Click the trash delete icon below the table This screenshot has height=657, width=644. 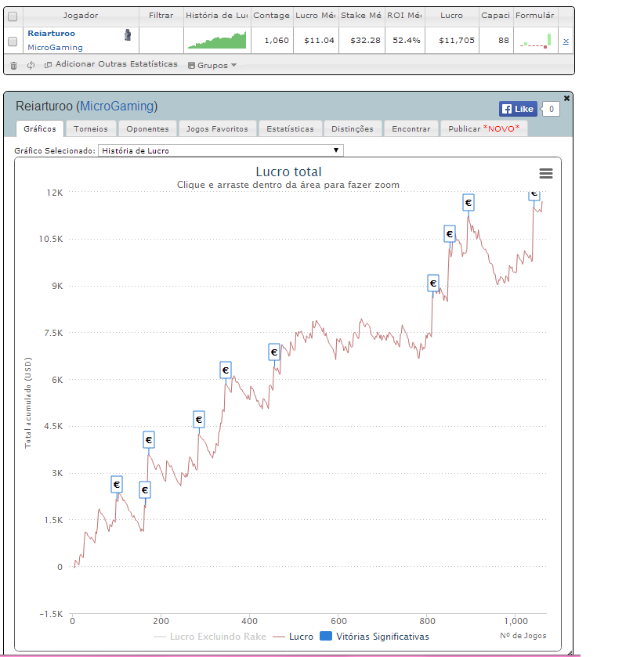click(x=13, y=65)
